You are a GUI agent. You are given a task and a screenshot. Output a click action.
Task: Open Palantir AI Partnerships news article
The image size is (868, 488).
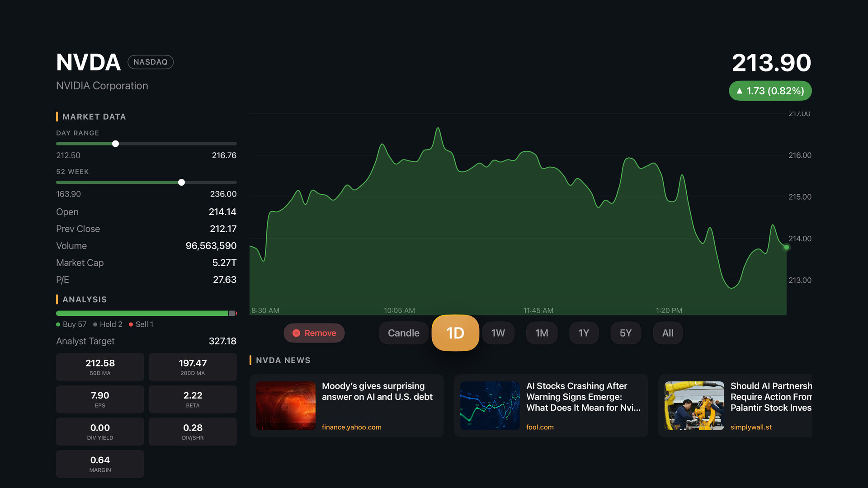(x=735, y=406)
